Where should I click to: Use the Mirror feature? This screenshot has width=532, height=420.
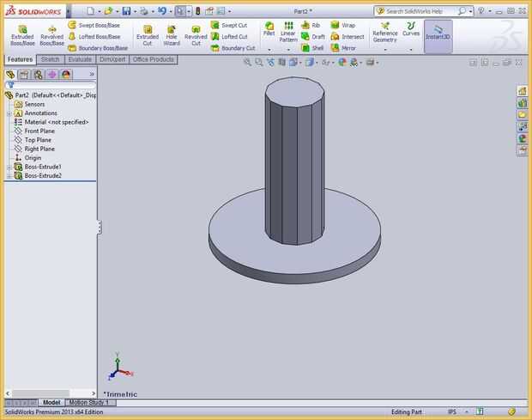coord(343,48)
